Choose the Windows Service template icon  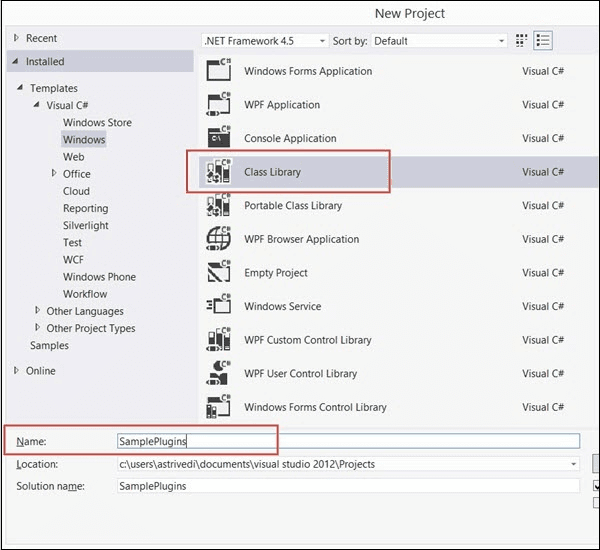[218, 306]
